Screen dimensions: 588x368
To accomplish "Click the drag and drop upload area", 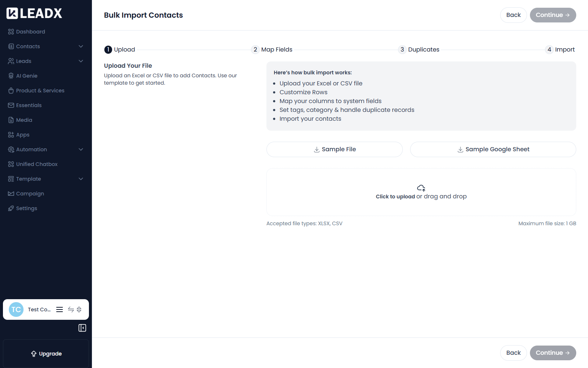I will (x=421, y=192).
